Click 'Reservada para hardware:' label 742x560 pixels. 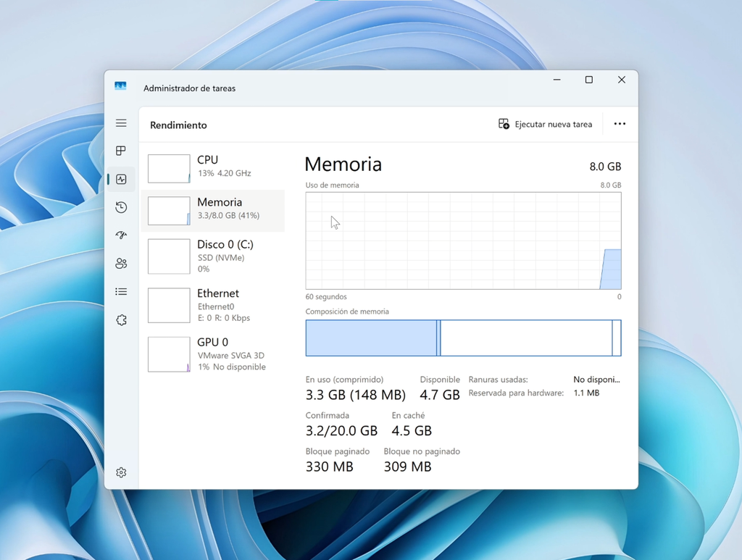[516, 393]
